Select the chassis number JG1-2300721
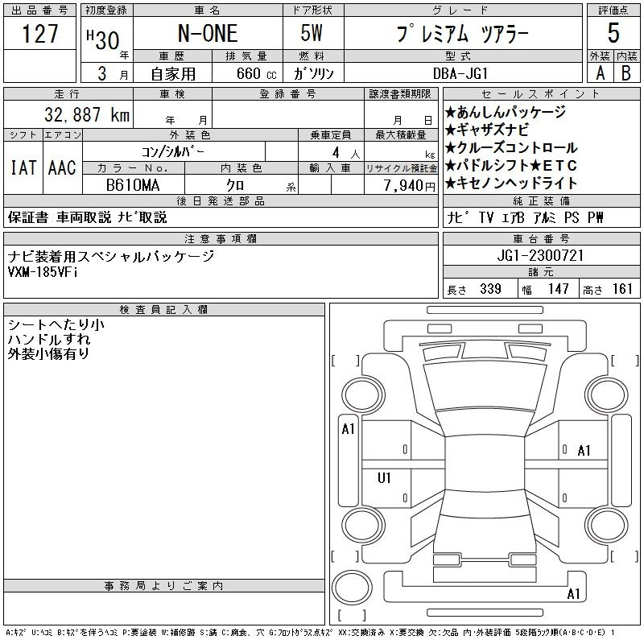Viewport: 644px width, 644px height. point(540,255)
